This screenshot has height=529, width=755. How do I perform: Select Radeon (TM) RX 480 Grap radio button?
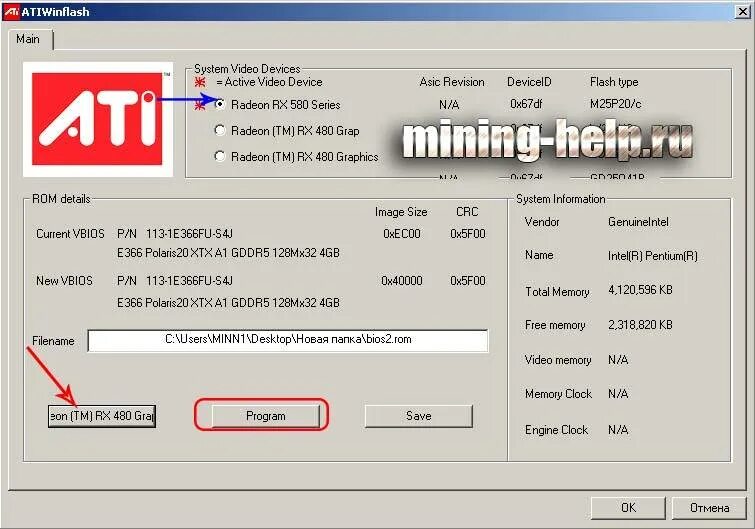pos(220,130)
